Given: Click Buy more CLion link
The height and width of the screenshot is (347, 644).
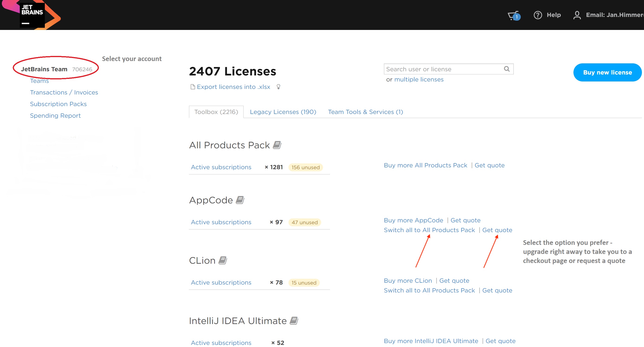Looking at the screenshot, I should [x=408, y=280].
